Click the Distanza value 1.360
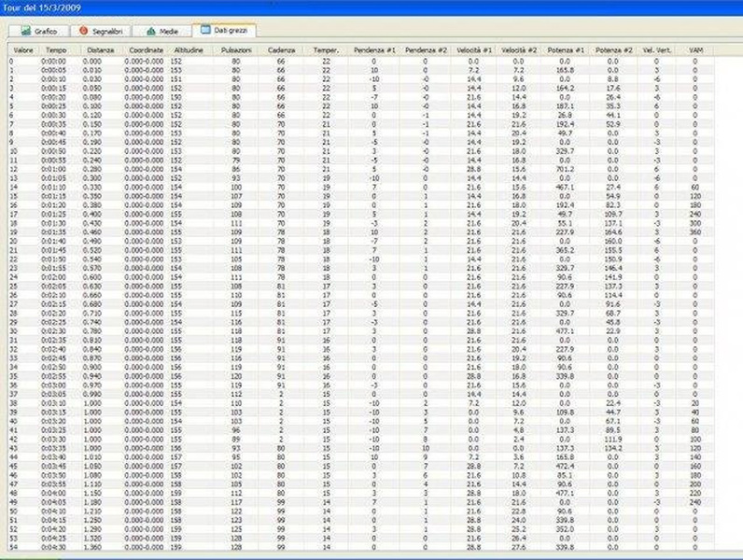This screenshot has height=560, width=743. pos(92,547)
